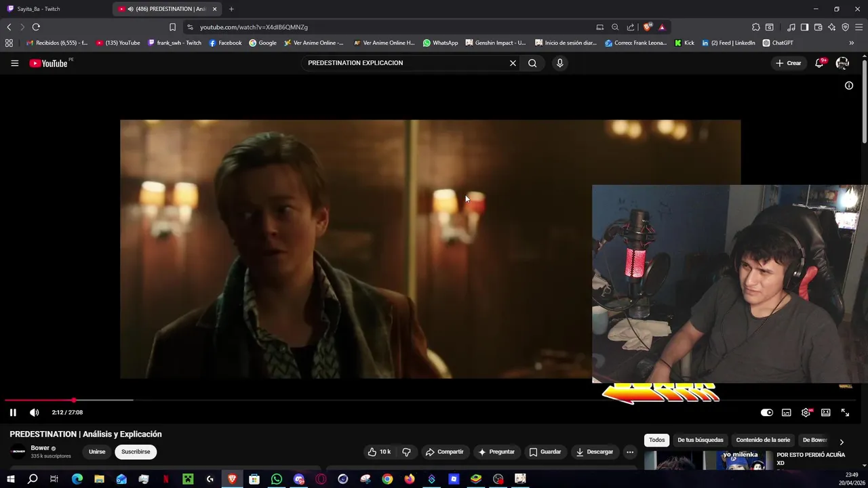Mute the video volume
868x488 pixels.
click(x=35, y=412)
